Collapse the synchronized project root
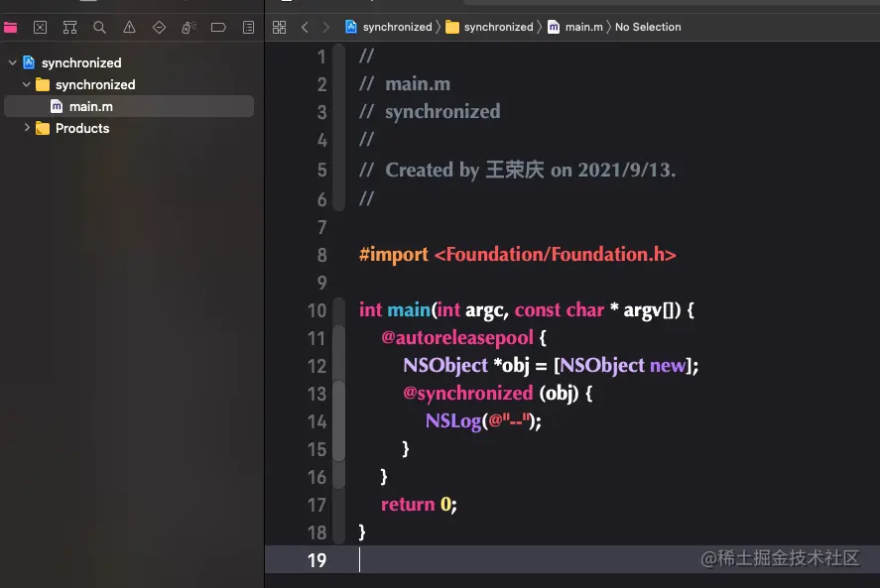Screen dimensions: 880x588 tap(12, 62)
